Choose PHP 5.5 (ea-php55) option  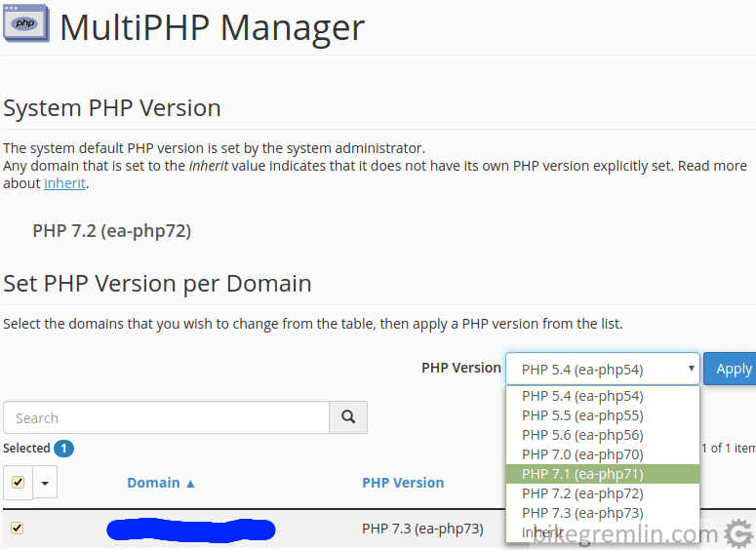[x=602, y=415]
